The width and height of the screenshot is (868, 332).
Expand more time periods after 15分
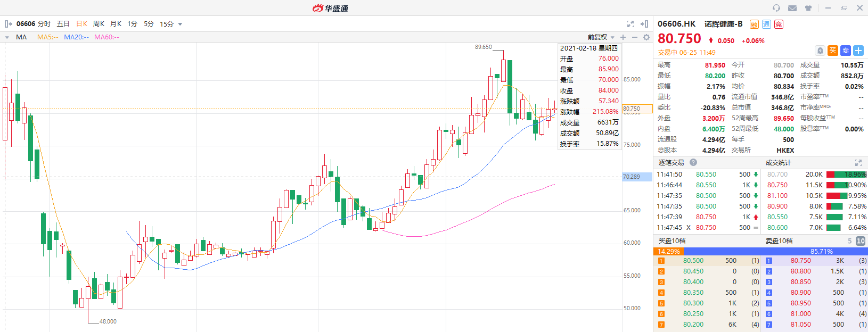(180, 24)
